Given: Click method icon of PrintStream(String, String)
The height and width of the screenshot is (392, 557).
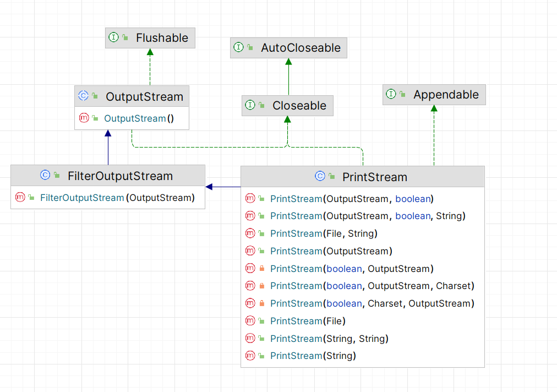Looking at the screenshot, I should point(250,338).
